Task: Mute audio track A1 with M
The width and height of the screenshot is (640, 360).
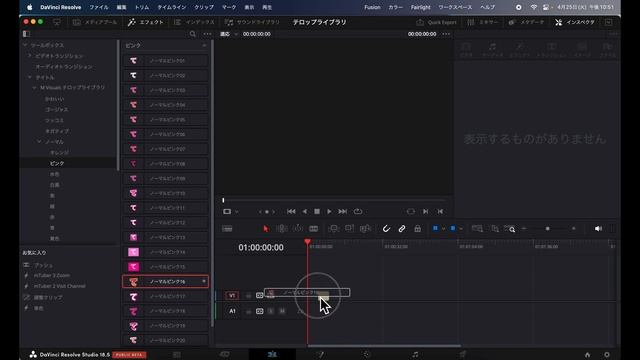Action: click(282, 311)
